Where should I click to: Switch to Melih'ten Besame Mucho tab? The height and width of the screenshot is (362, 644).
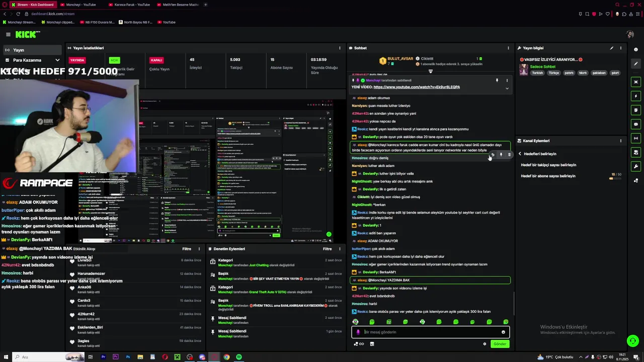point(178,5)
